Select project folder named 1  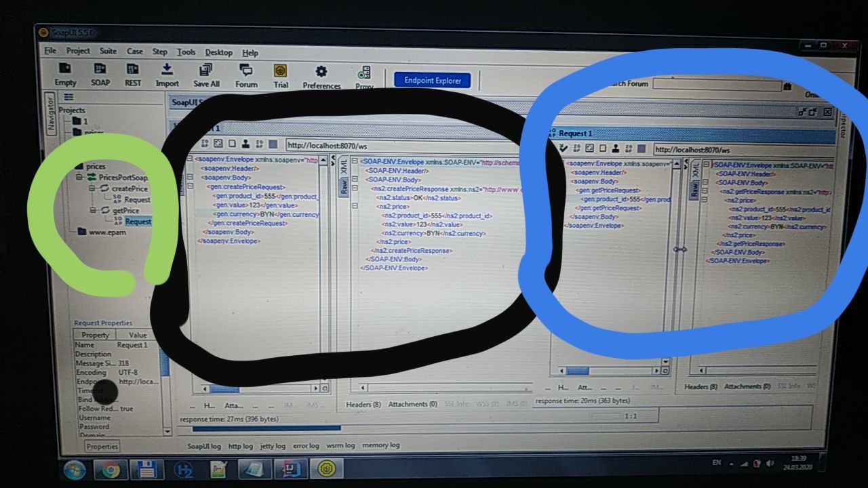click(80, 121)
